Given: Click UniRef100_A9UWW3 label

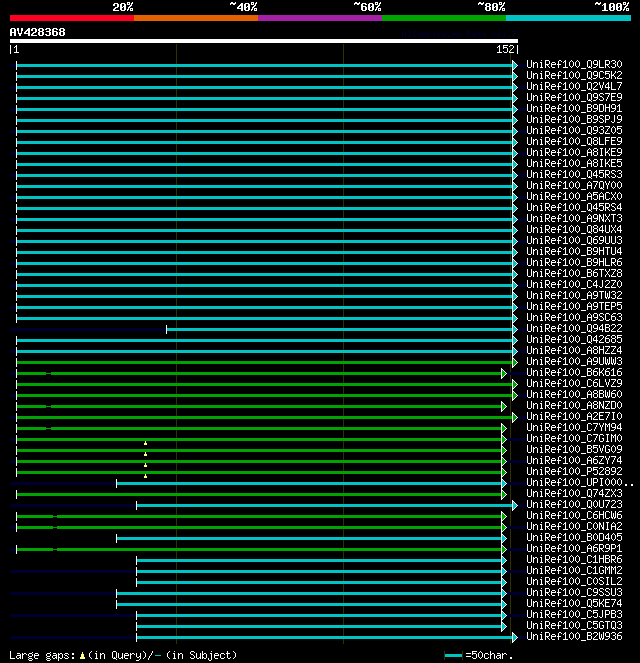Looking at the screenshot, I should point(574,362).
